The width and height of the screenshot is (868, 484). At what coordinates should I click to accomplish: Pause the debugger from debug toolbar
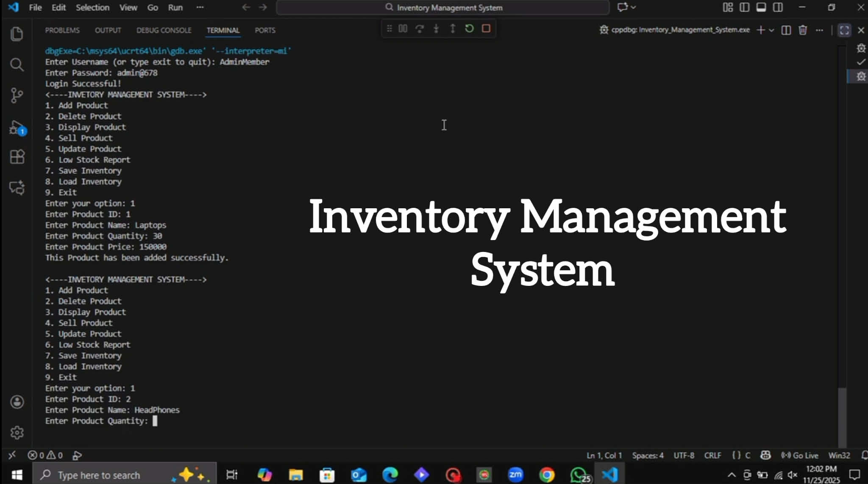pos(403,29)
